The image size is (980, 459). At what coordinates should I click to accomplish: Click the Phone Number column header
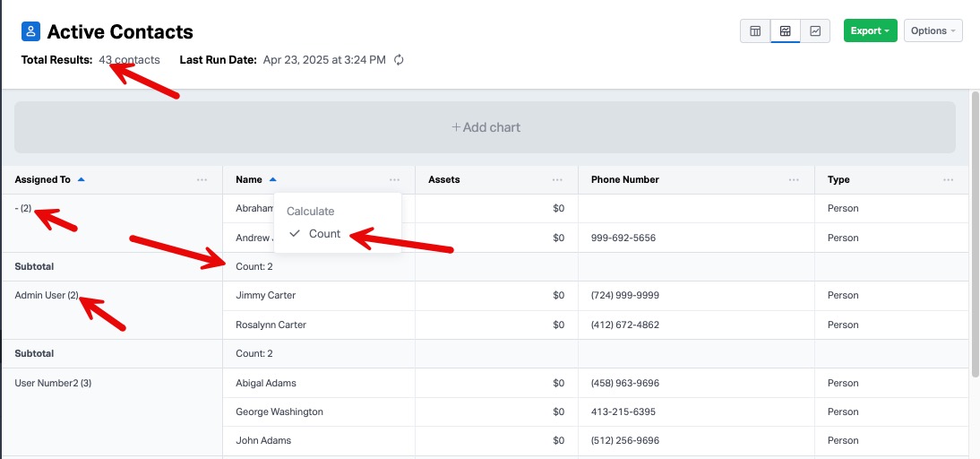coord(625,179)
